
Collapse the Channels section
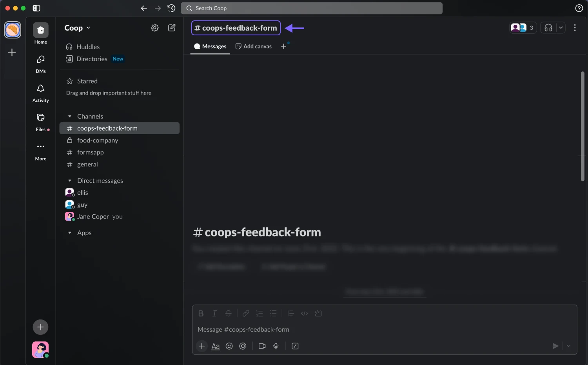pos(69,116)
